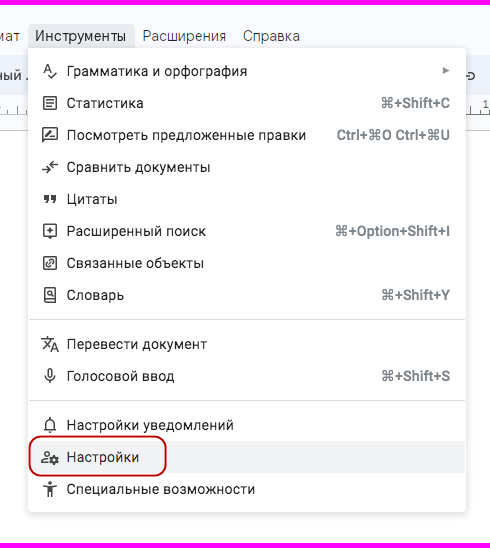Open the Справка menu

tap(271, 36)
